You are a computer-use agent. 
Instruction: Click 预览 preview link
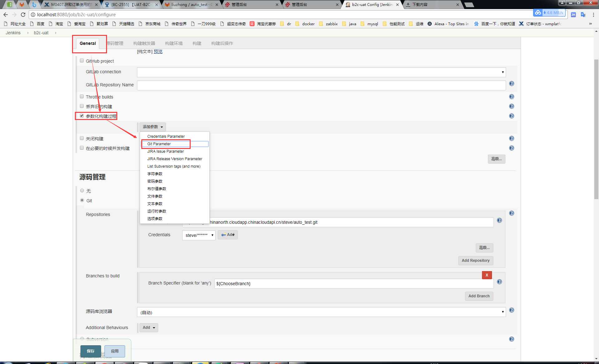[158, 51]
